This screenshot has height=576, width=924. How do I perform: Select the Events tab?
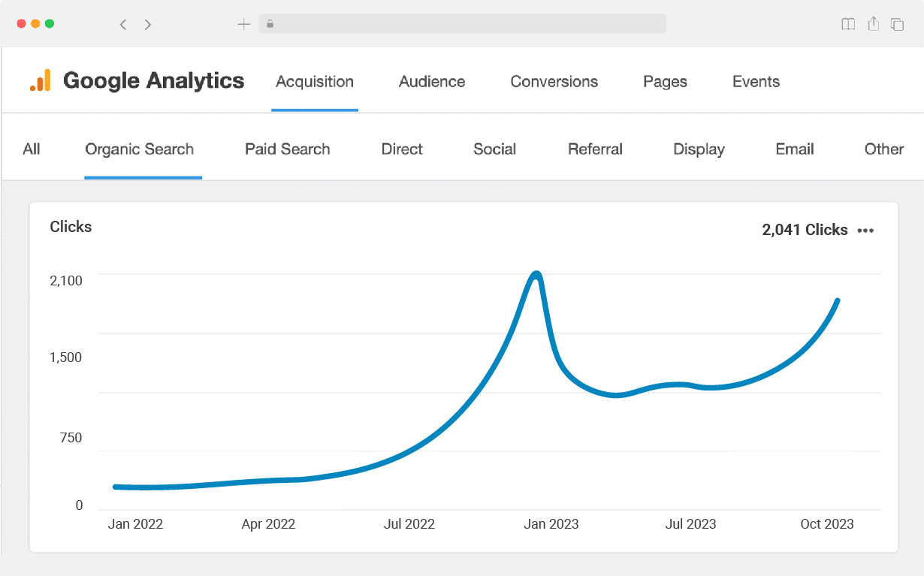tap(756, 82)
